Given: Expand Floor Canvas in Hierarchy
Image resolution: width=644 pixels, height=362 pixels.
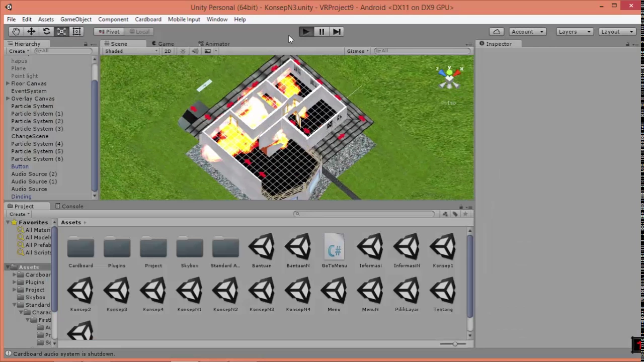Looking at the screenshot, I should 8,83.
